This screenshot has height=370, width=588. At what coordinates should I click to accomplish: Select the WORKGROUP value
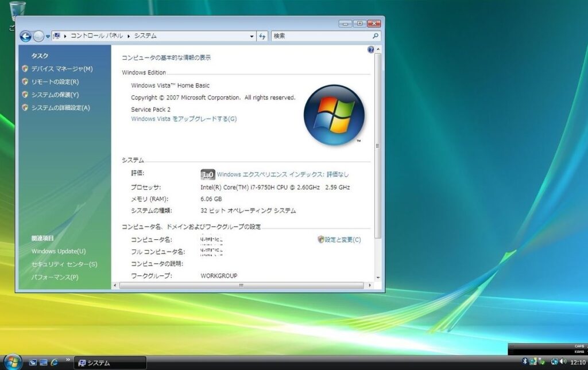tap(219, 275)
